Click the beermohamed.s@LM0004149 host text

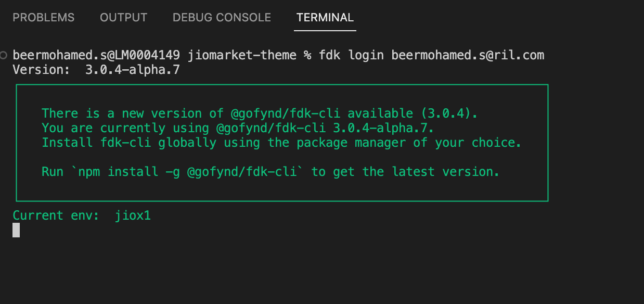pos(96,55)
